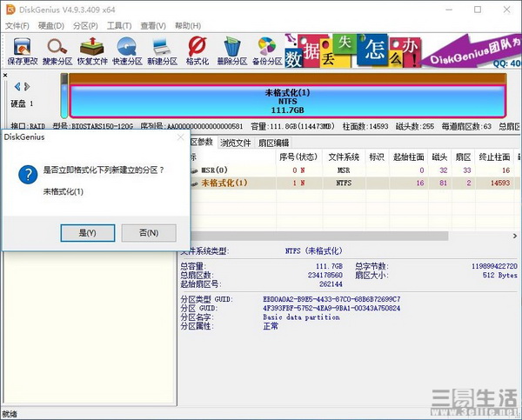Open the View (查看) menu
The height and width of the screenshot is (420, 522).
click(x=153, y=26)
